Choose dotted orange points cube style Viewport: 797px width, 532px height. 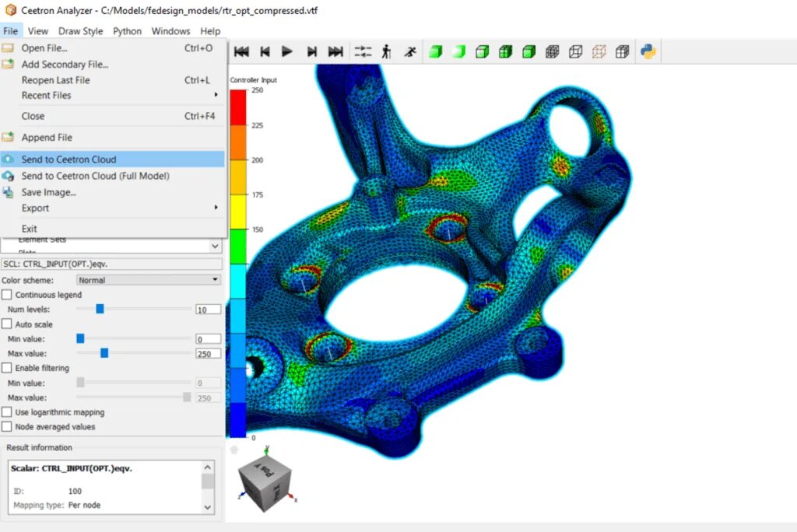click(599, 51)
